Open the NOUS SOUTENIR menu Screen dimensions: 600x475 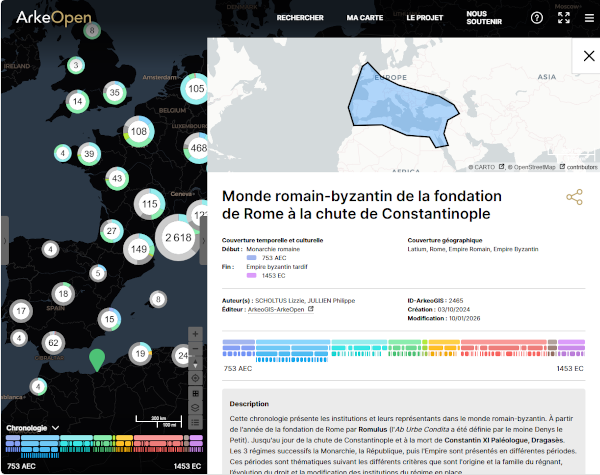tap(484, 18)
